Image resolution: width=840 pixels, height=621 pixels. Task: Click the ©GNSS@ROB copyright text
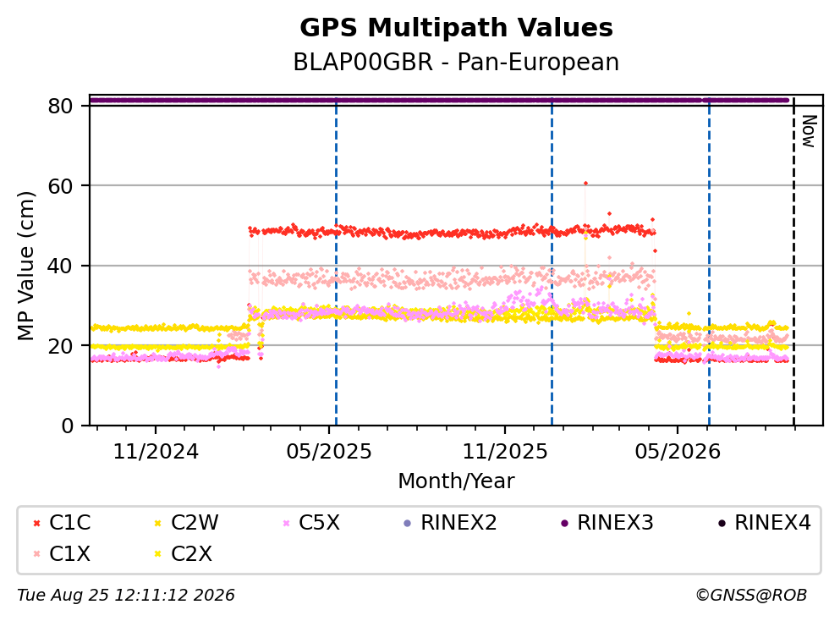(x=751, y=596)
